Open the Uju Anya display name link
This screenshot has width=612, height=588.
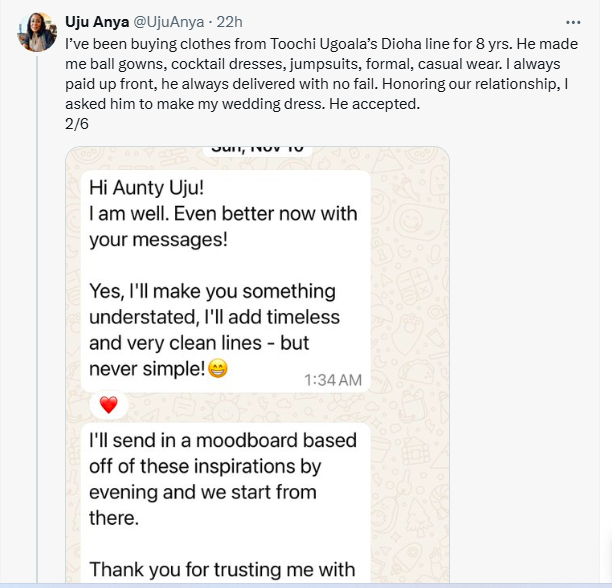pos(96,21)
